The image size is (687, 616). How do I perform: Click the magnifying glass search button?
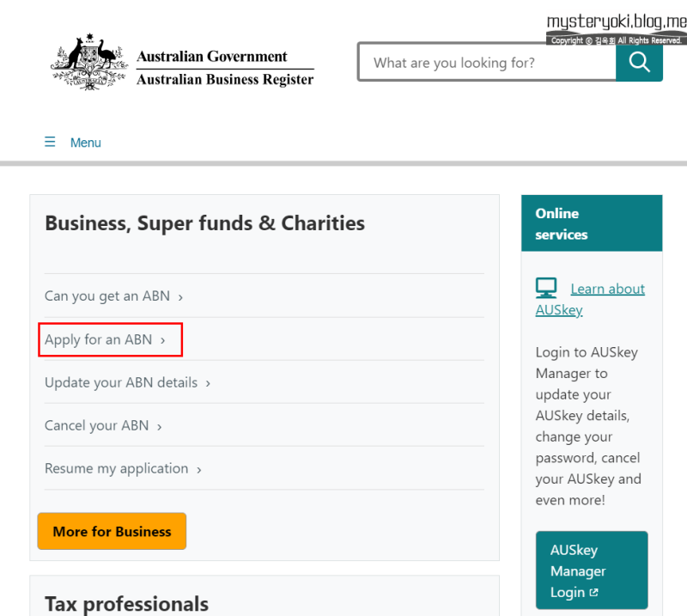tap(639, 62)
